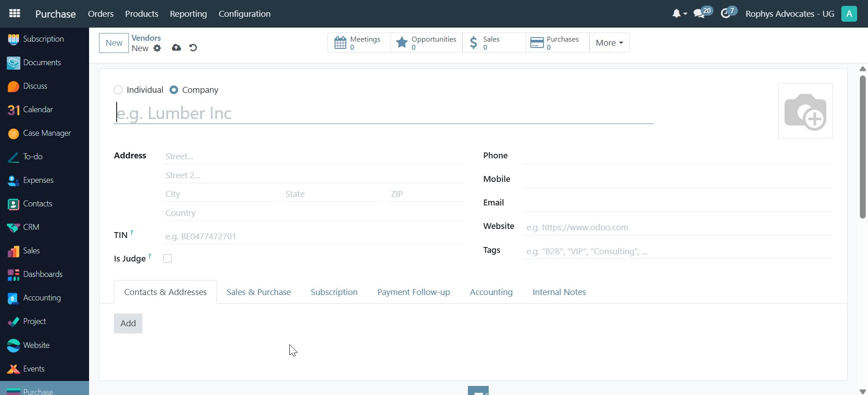868x395 pixels.
Task: Open the apps grid menu icon
Action: (x=14, y=14)
